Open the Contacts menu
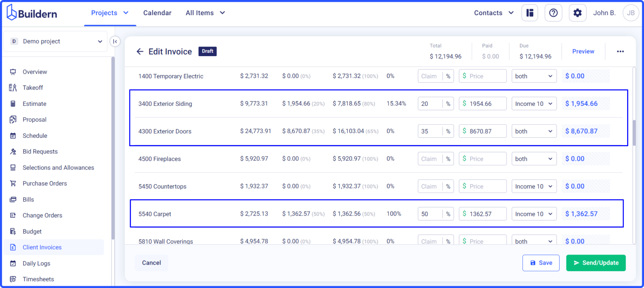The height and width of the screenshot is (288, 644). [493, 13]
